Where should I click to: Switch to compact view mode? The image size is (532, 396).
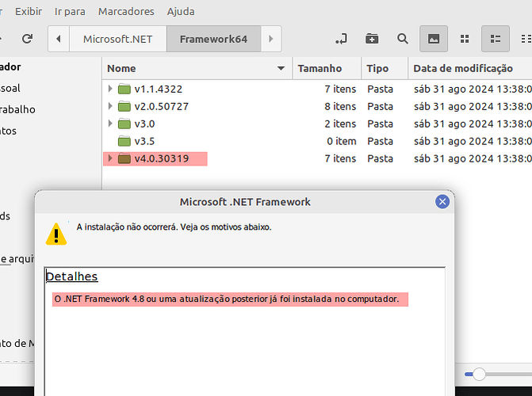(x=526, y=39)
